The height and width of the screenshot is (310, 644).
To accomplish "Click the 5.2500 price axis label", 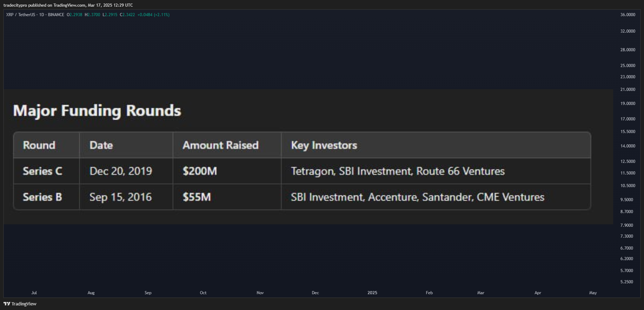I will (627, 282).
